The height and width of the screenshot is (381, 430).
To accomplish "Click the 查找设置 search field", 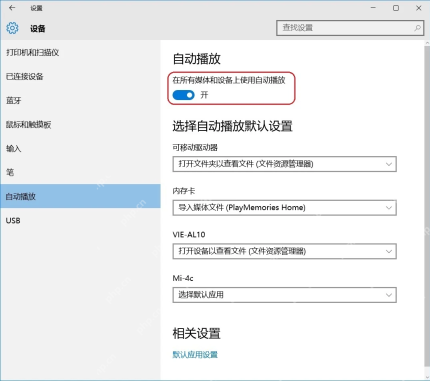I will pyautogui.click(x=350, y=28).
